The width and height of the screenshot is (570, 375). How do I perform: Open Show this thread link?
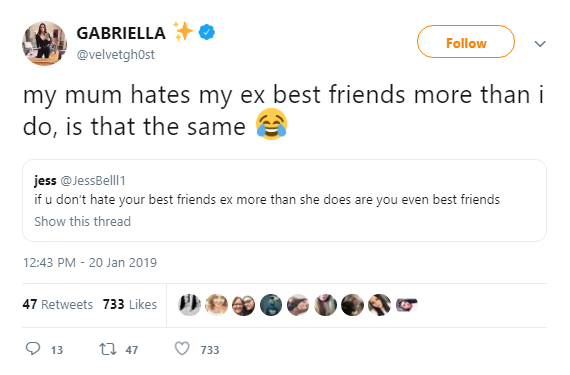pos(83,221)
